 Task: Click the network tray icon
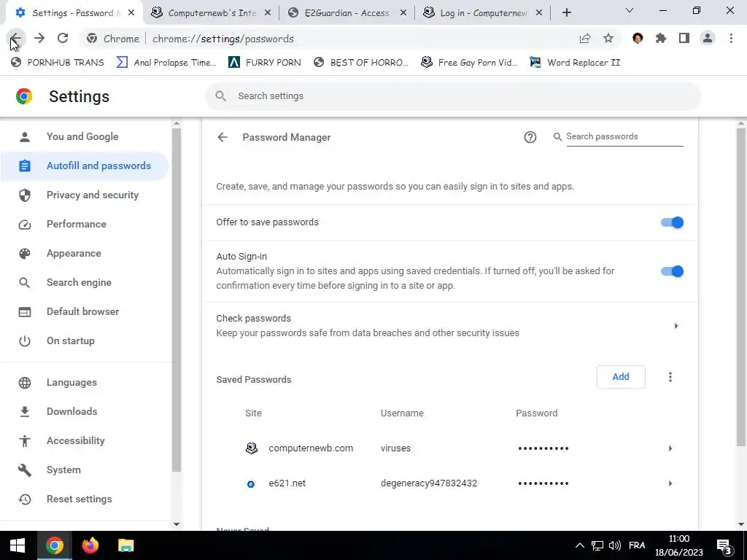click(597, 545)
